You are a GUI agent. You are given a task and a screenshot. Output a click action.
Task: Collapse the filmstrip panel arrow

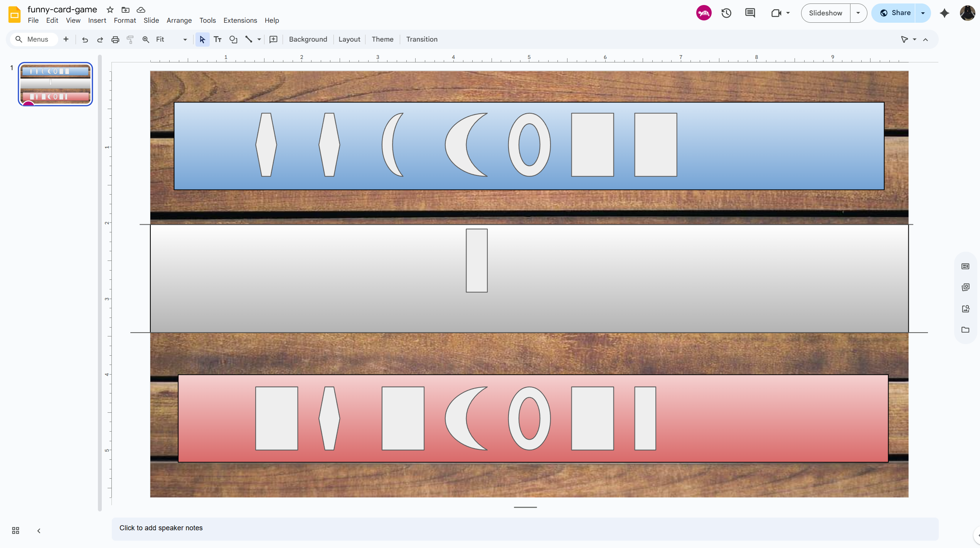pyautogui.click(x=39, y=530)
